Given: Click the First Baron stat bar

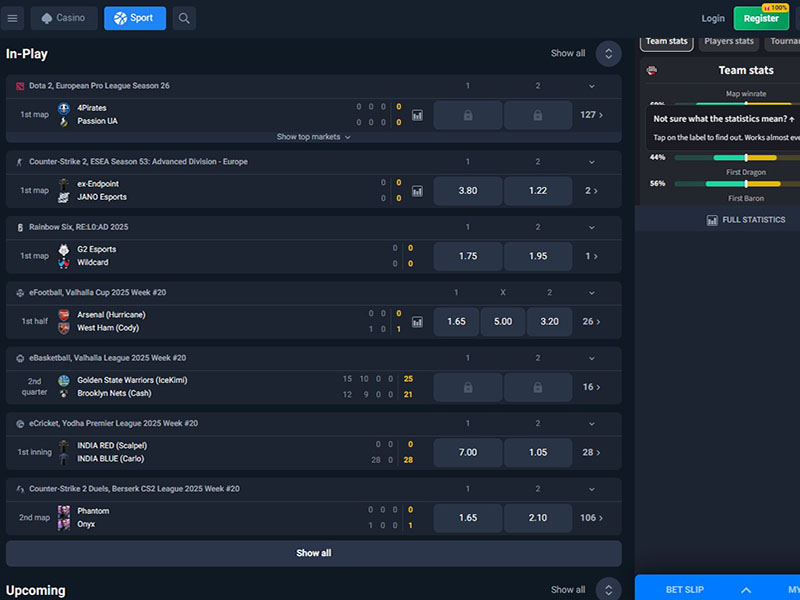Looking at the screenshot, I should pos(737,184).
